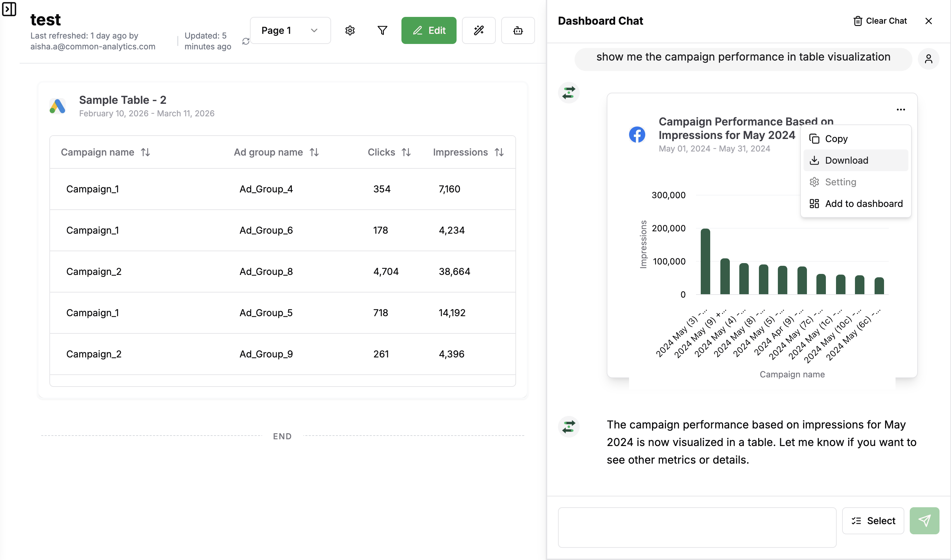This screenshot has width=951, height=560.
Task: Open dashboard settings gear icon
Action: pyautogui.click(x=350, y=30)
